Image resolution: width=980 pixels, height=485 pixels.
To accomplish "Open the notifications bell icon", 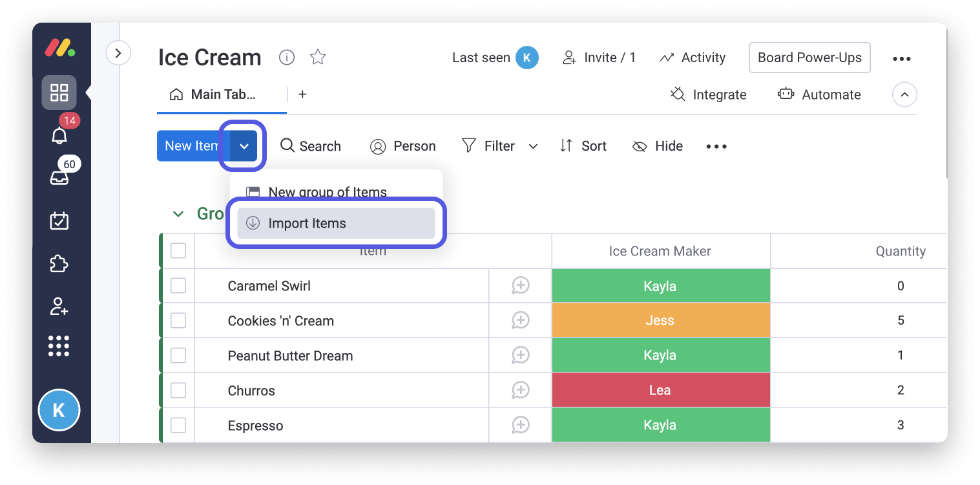I will [59, 136].
